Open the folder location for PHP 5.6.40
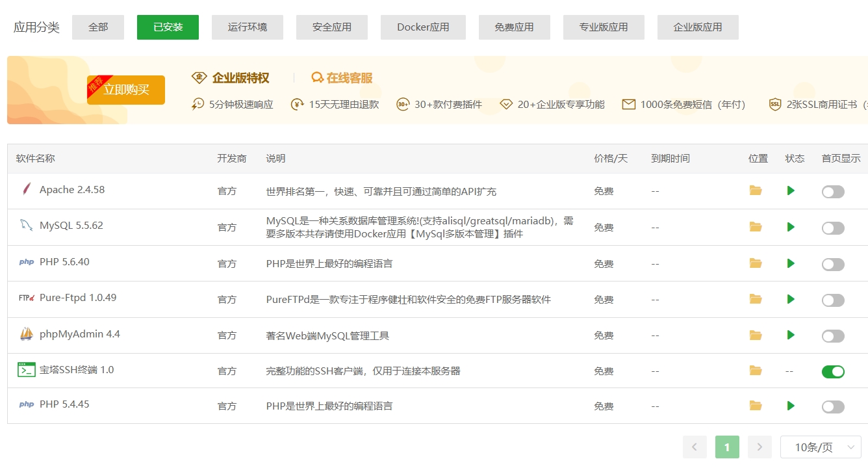868x472 pixels. point(755,263)
